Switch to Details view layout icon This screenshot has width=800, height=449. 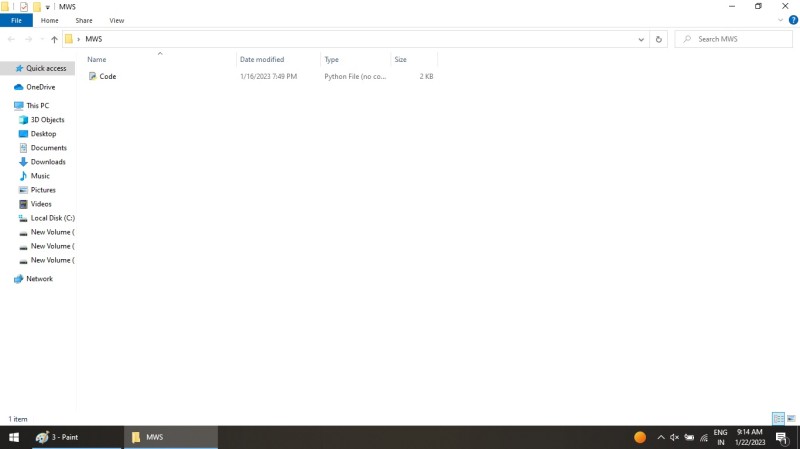tap(779, 419)
